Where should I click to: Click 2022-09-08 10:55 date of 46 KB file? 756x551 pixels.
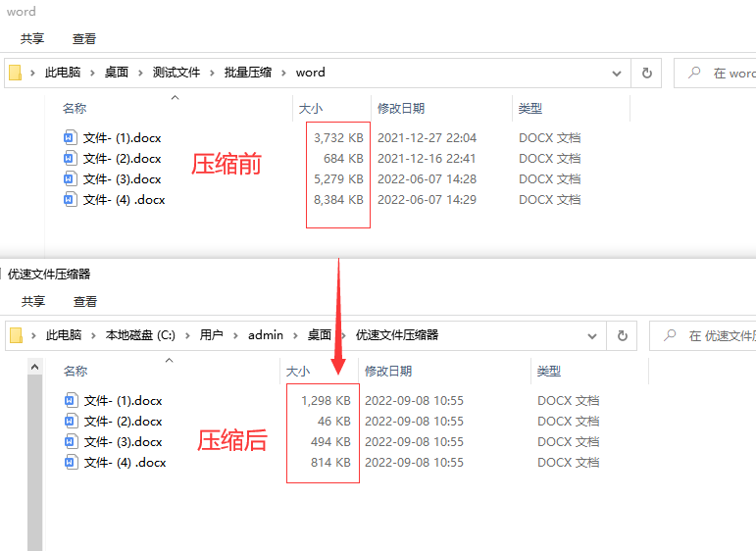click(x=414, y=422)
